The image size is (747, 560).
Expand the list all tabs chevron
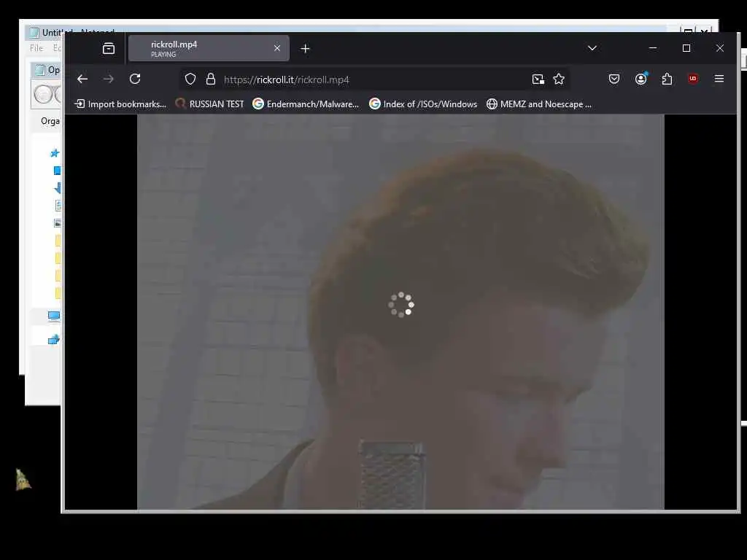click(592, 48)
